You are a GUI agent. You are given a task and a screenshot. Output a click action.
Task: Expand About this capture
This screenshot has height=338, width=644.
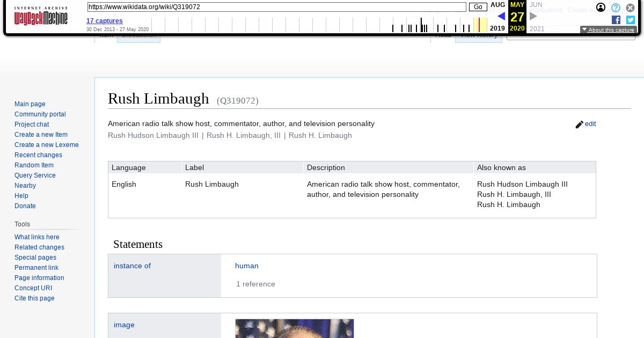pos(608,30)
